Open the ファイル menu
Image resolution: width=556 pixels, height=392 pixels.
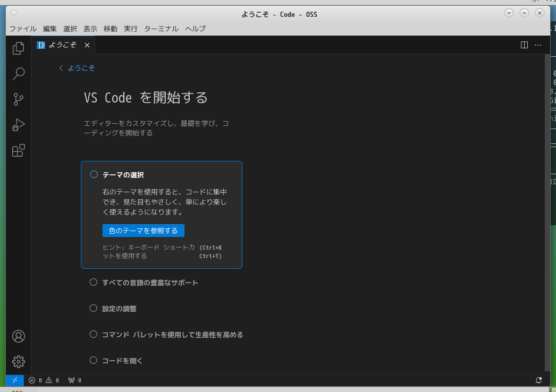(23, 29)
